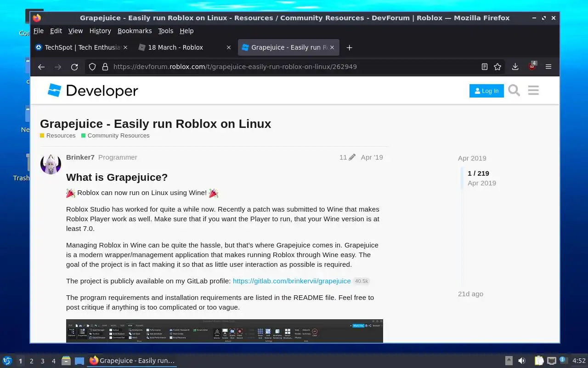The width and height of the screenshot is (588, 368).
Task: Close the 18 March - Roblox tab
Action: (229, 47)
